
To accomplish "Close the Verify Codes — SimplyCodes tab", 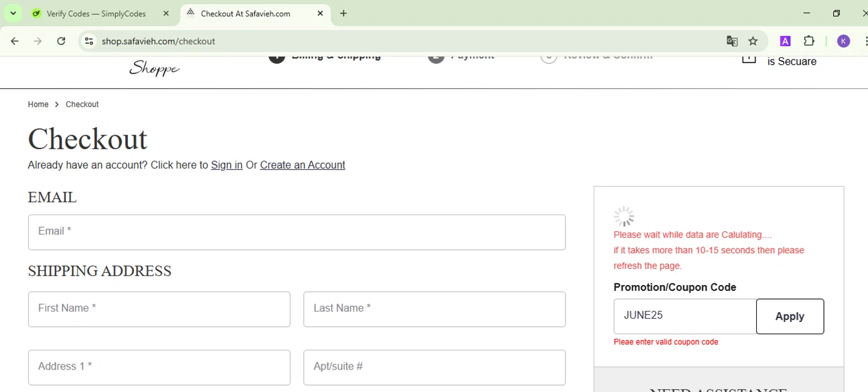I will point(166,13).
